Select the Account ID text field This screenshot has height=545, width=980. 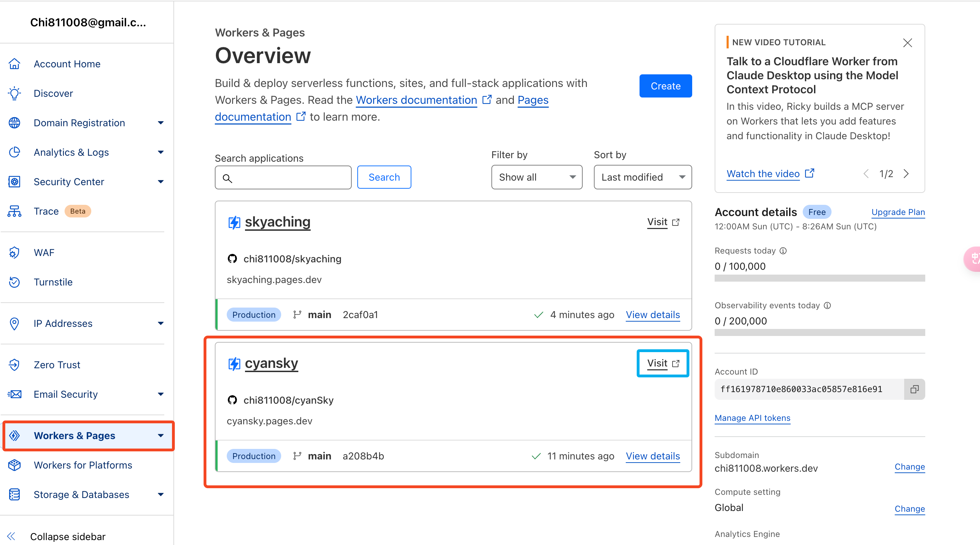809,389
